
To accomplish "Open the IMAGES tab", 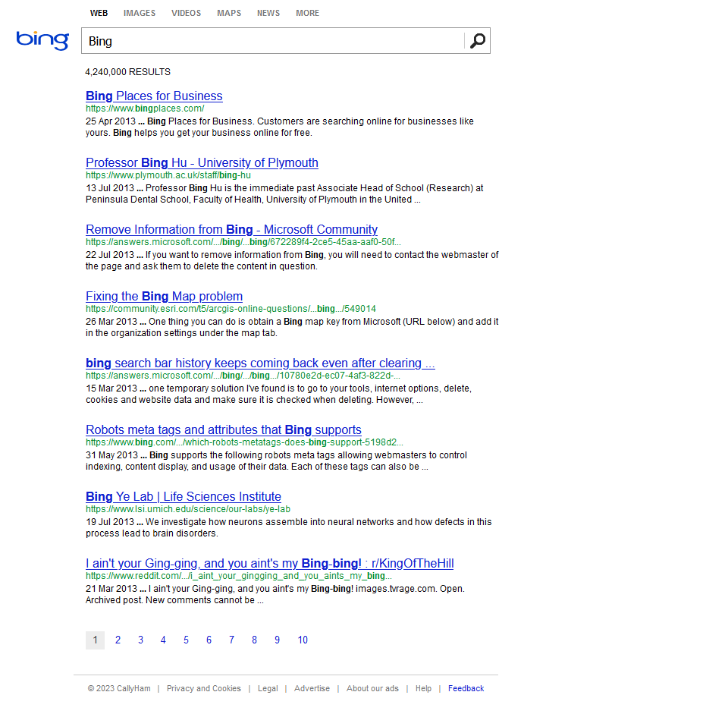I will click(140, 13).
